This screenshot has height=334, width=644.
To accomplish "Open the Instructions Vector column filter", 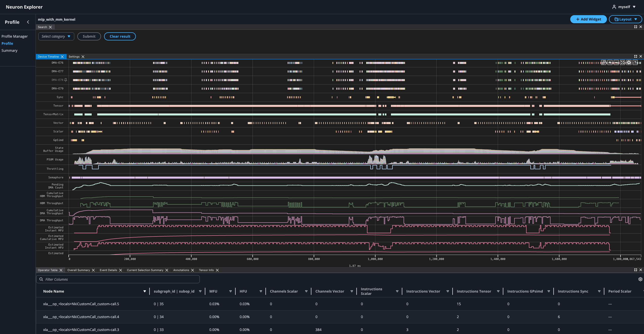I will (448, 291).
